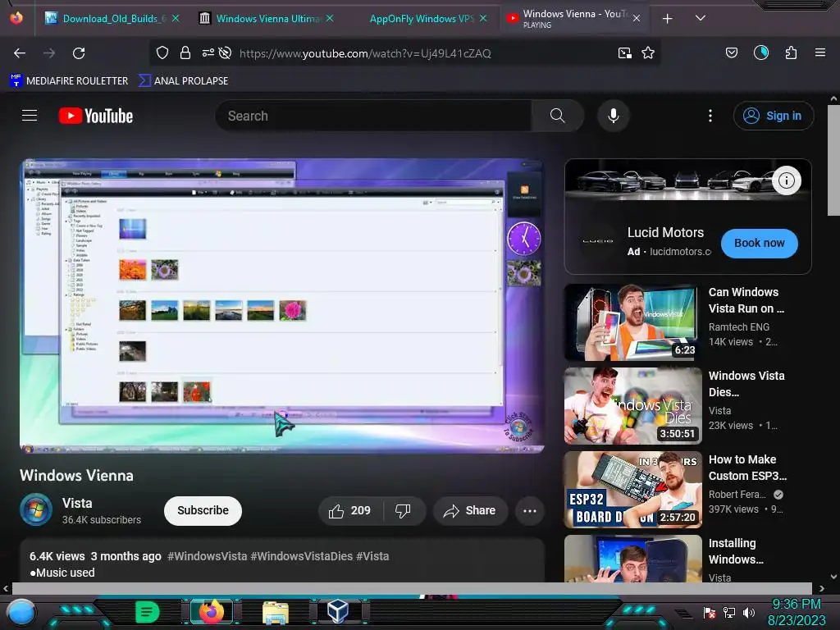Open more actions ellipsis beside Share
Viewport: 840px width, 630px height.
click(x=530, y=510)
